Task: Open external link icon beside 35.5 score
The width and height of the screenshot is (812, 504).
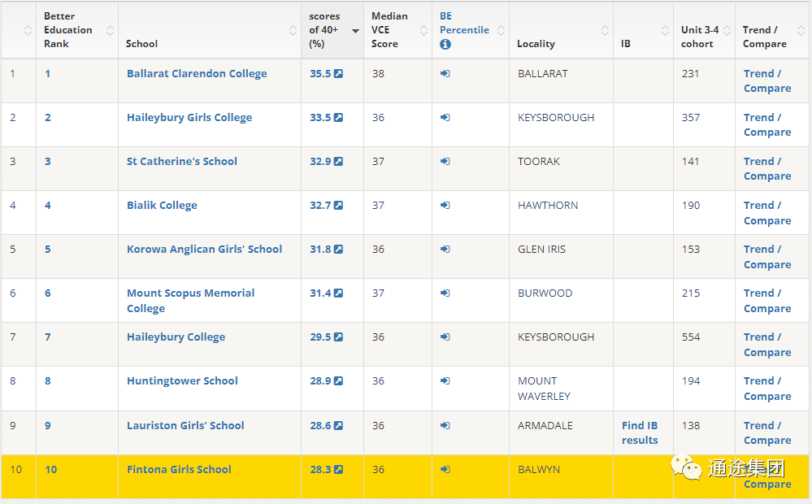Action: coord(338,73)
